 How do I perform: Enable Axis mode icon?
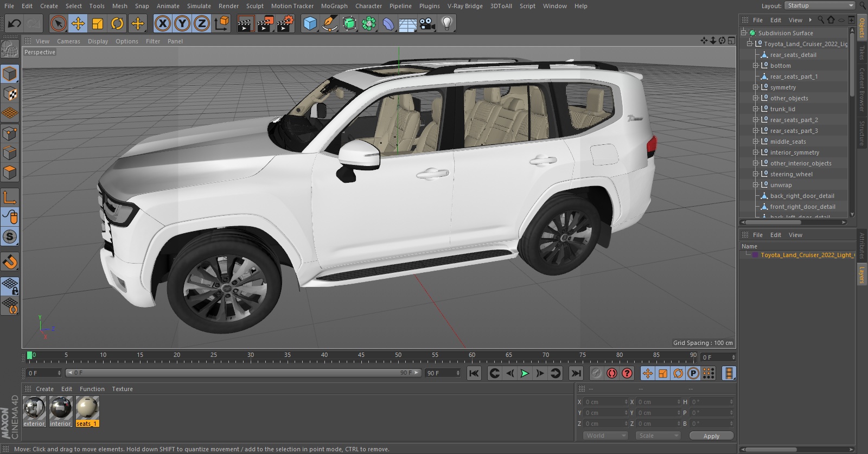coord(10,197)
